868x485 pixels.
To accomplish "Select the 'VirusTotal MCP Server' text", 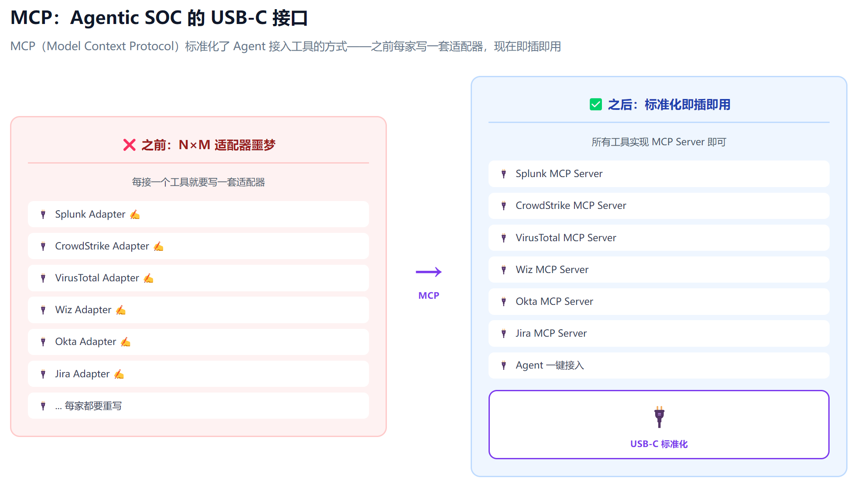I will (x=566, y=238).
